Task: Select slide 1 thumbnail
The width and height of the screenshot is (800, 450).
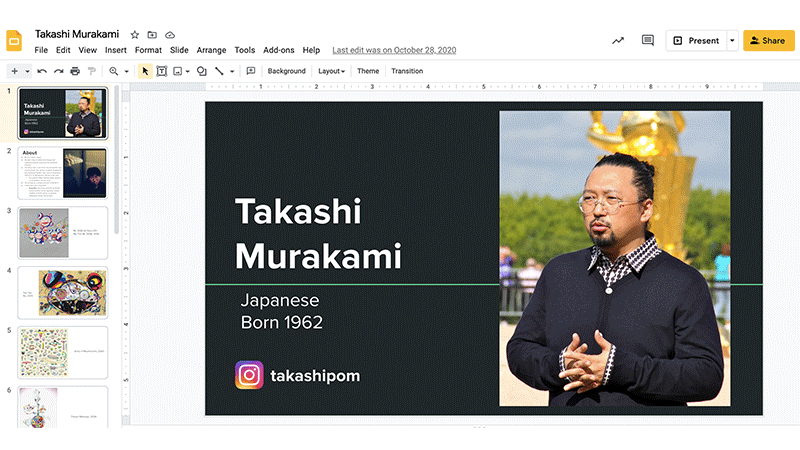Action: click(x=63, y=113)
